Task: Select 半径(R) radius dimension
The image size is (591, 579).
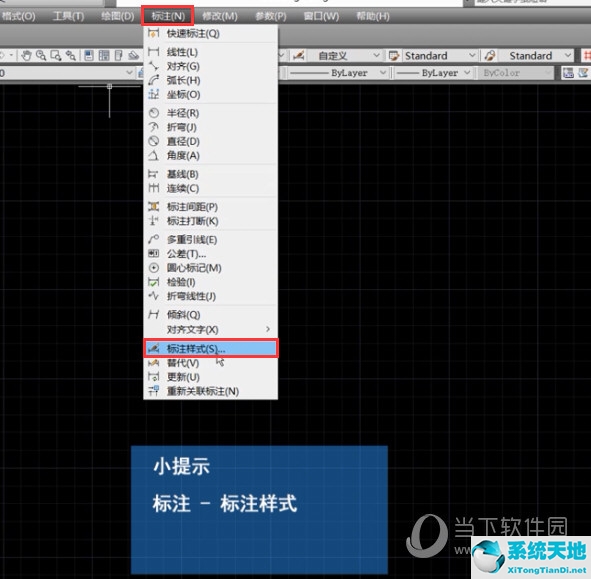Action: click(x=211, y=113)
